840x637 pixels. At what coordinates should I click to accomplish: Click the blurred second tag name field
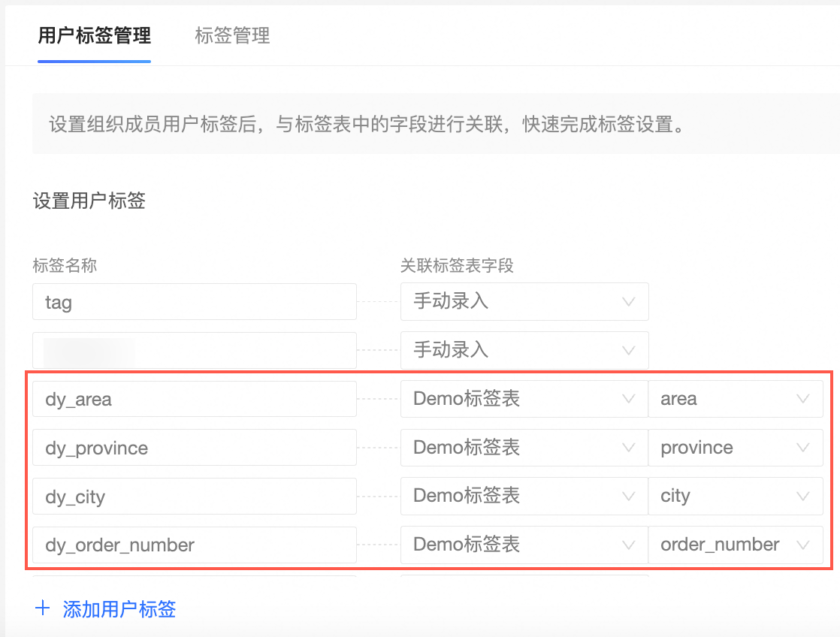point(194,350)
